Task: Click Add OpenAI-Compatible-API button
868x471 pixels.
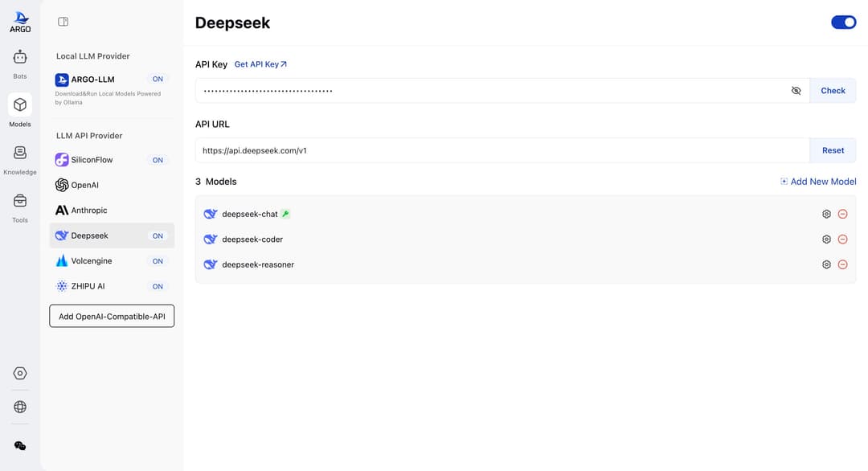Action: click(112, 316)
